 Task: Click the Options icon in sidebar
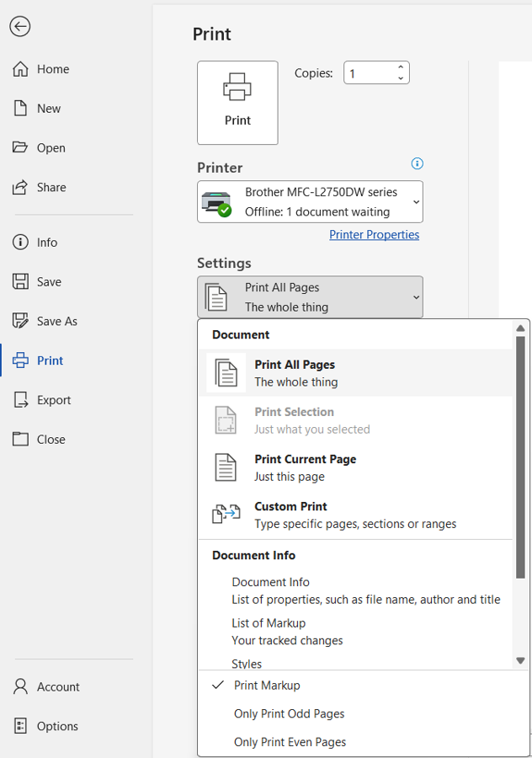point(20,726)
